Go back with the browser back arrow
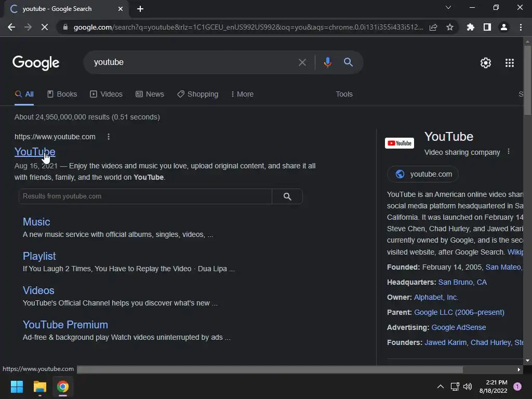Viewport: 532px width, 399px height. click(11, 27)
